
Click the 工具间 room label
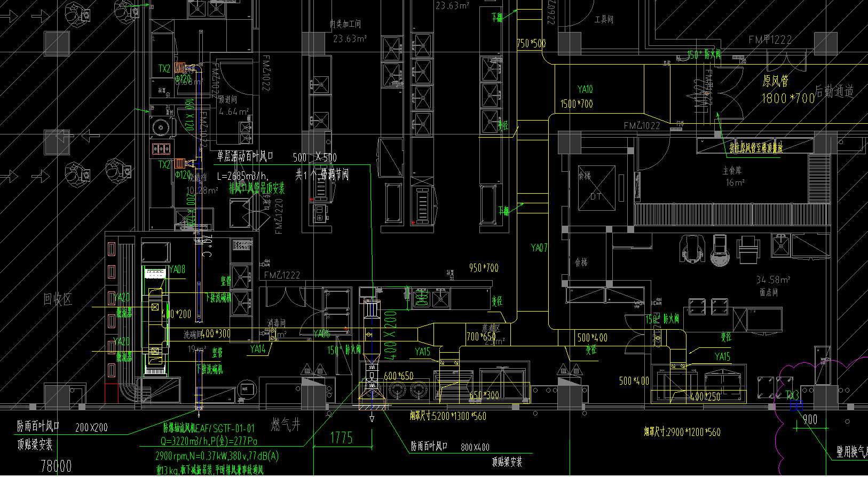604,20
